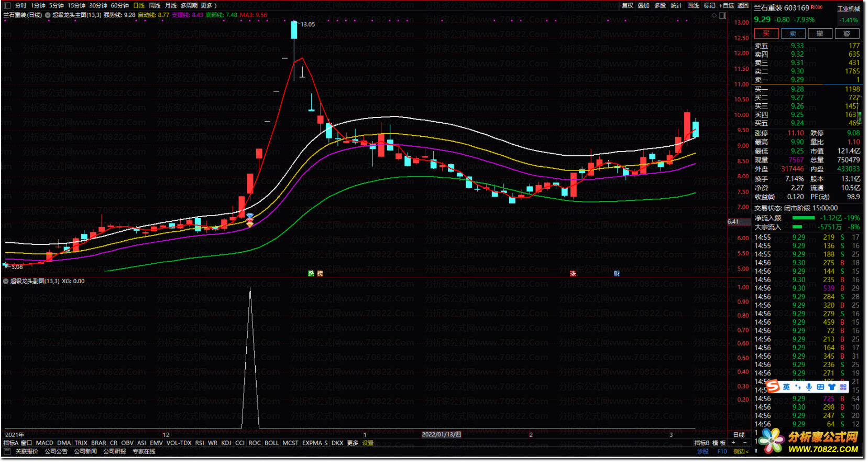Select the 15分钟 period
Screen dimensions: 868x462
pos(76,5)
